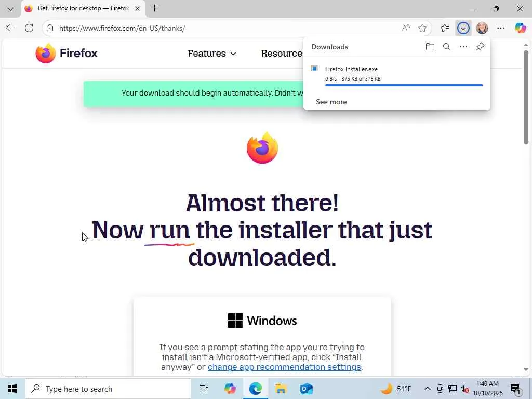Open the Resources navigation menu

[282, 54]
